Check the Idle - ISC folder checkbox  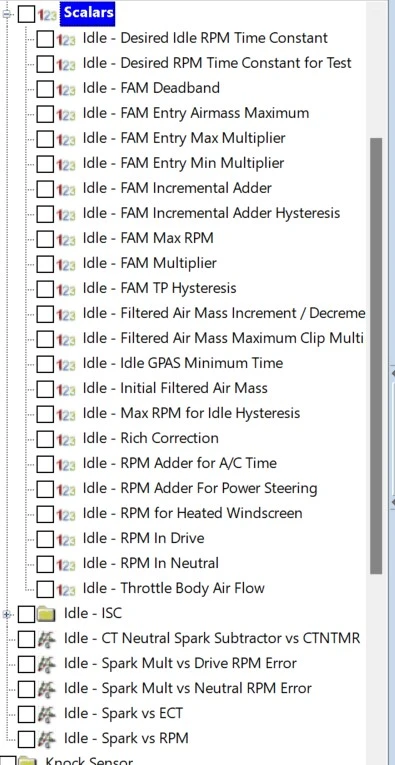[x=26, y=614]
